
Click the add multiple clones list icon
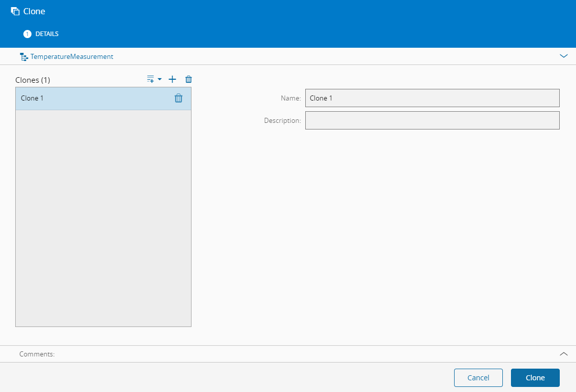click(150, 79)
